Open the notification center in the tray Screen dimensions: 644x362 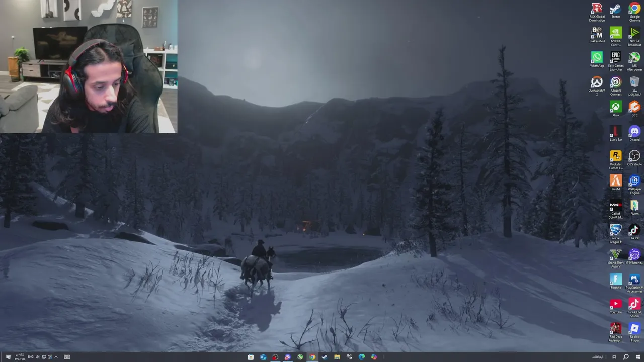pos(8,357)
